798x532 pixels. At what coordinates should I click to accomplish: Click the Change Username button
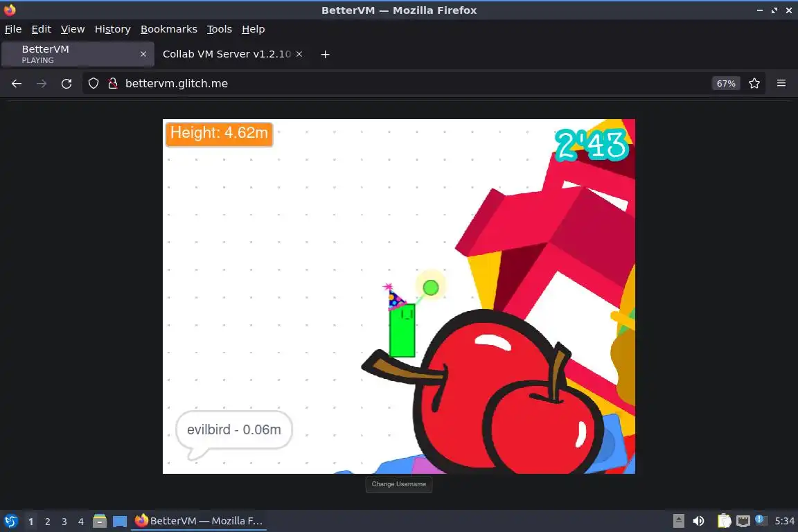point(399,484)
